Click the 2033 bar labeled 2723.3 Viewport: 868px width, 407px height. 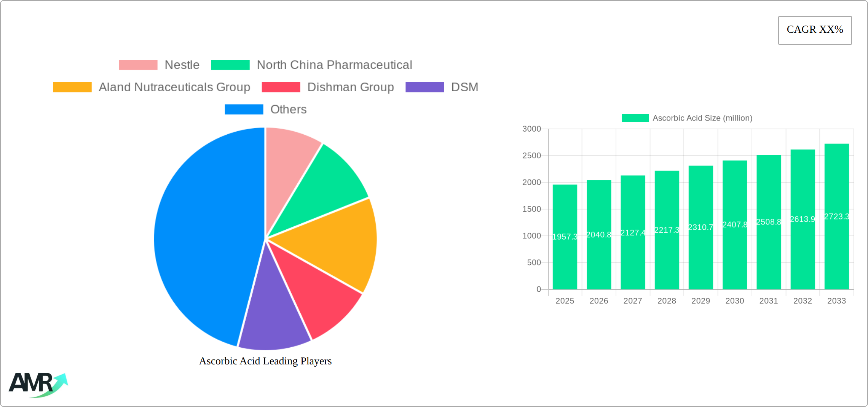click(x=837, y=216)
